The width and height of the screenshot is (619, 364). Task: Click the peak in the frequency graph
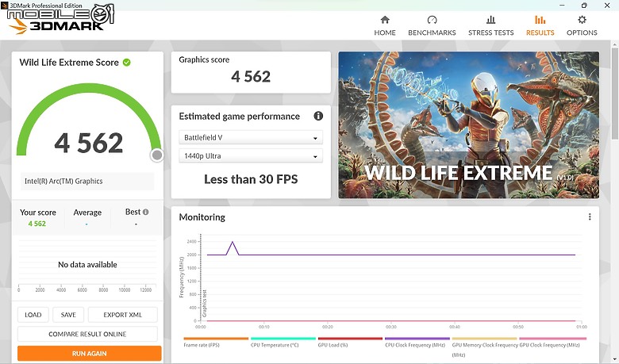(233, 242)
